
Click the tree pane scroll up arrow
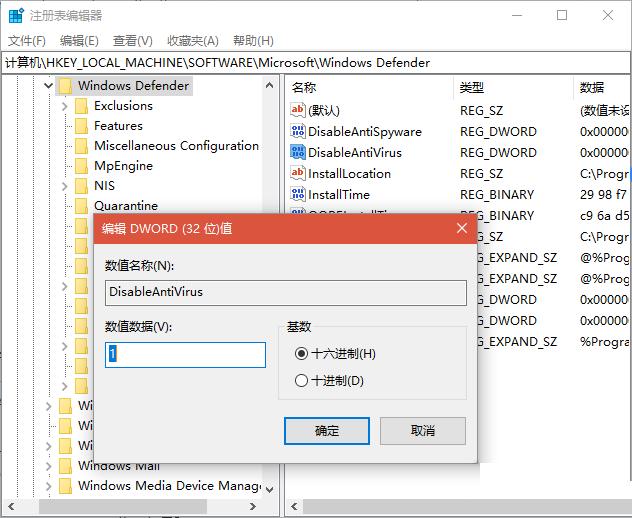click(270, 85)
